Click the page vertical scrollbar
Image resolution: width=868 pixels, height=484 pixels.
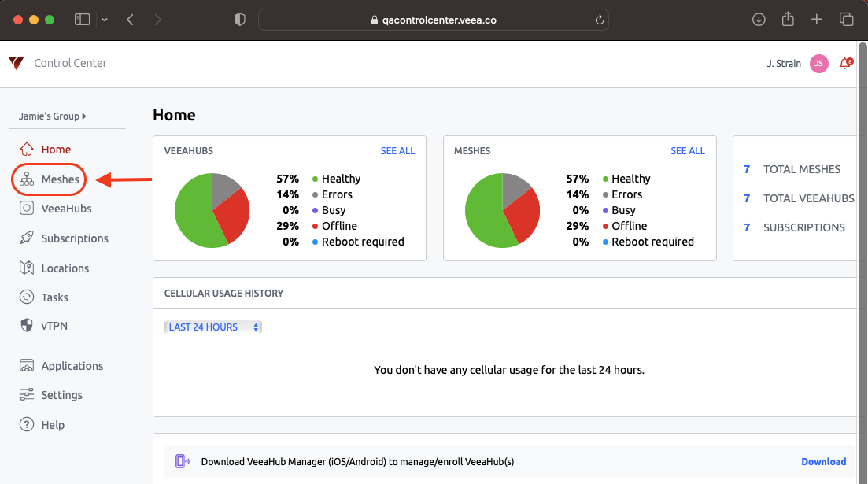pyautogui.click(x=862, y=263)
